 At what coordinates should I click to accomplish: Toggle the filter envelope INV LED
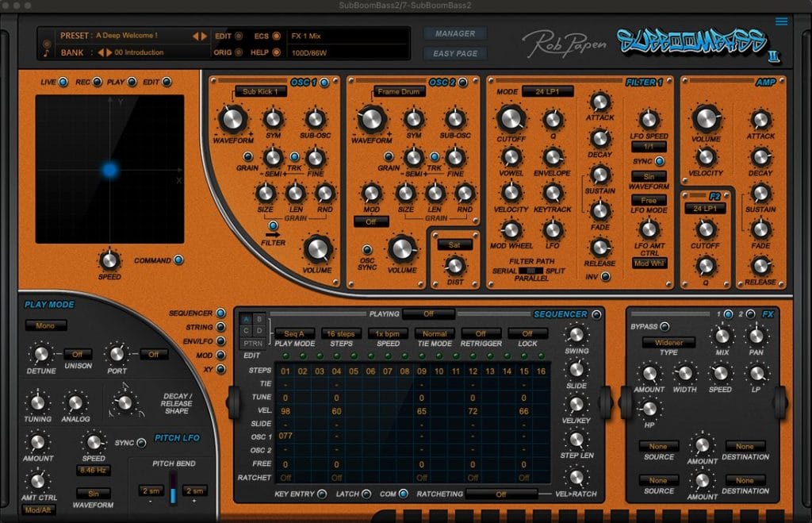click(605, 277)
